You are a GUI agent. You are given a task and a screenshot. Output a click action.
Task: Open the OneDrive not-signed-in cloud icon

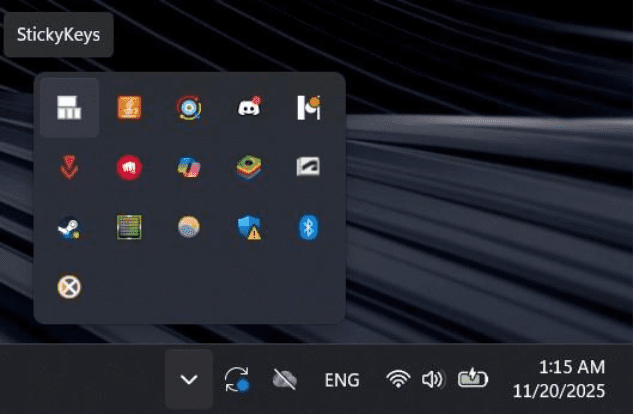(x=285, y=379)
